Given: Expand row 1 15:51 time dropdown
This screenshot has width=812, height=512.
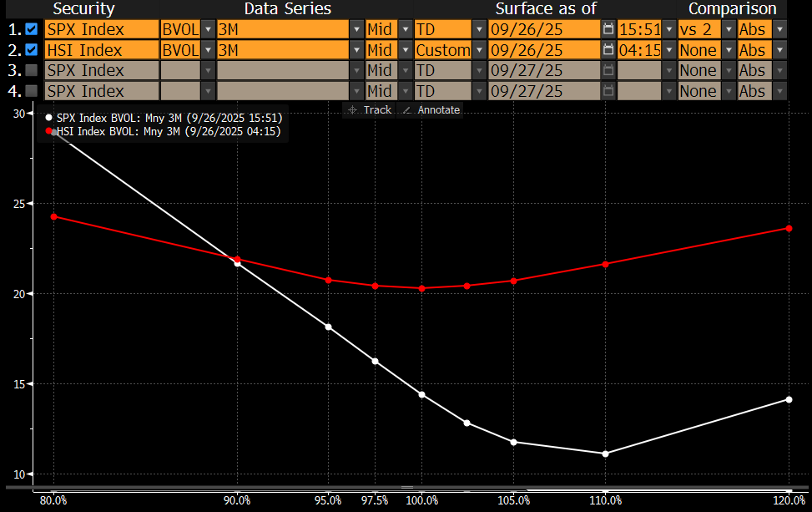Looking at the screenshot, I should 669,29.
